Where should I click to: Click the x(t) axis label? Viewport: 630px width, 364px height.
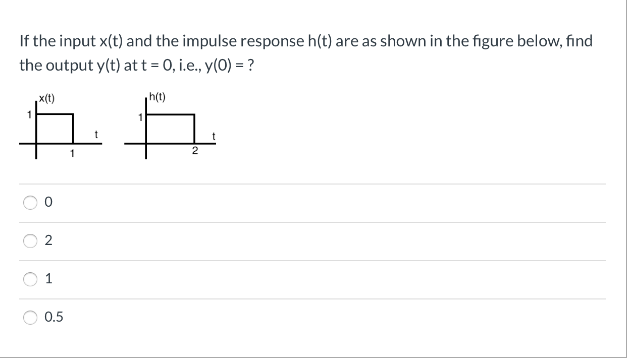(x=45, y=98)
